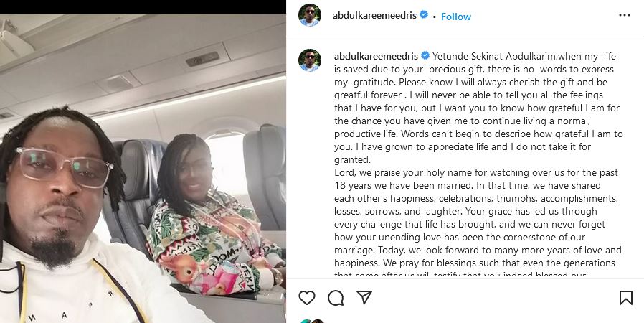This screenshot has height=323, width=644.
Task: Visit the abdulkareemeedris profile from the header username
Action: coord(374,15)
